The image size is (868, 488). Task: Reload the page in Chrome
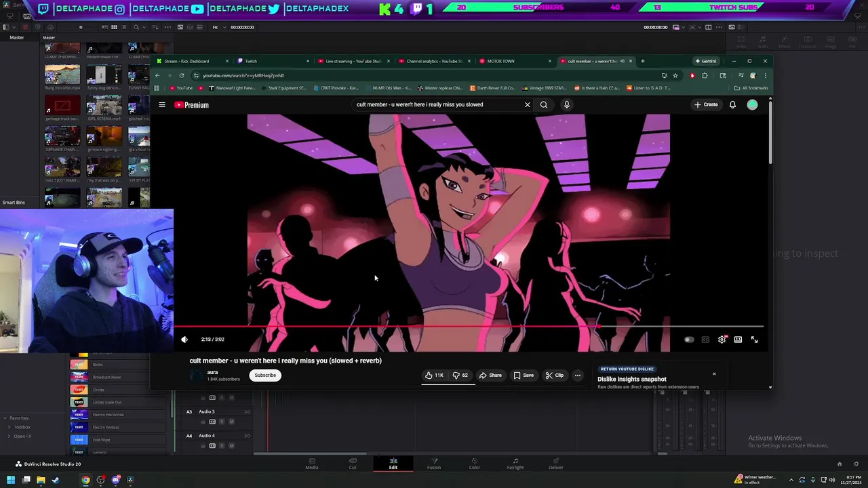[182, 75]
